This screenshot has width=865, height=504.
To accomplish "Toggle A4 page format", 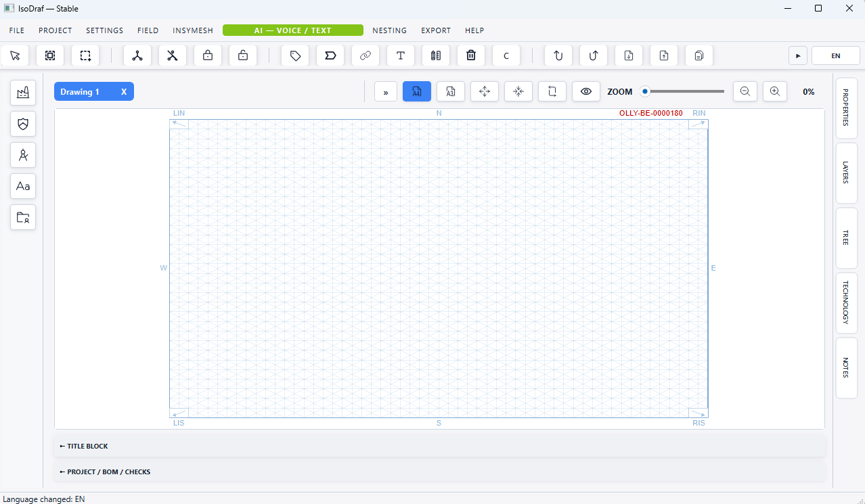I will pos(417,91).
